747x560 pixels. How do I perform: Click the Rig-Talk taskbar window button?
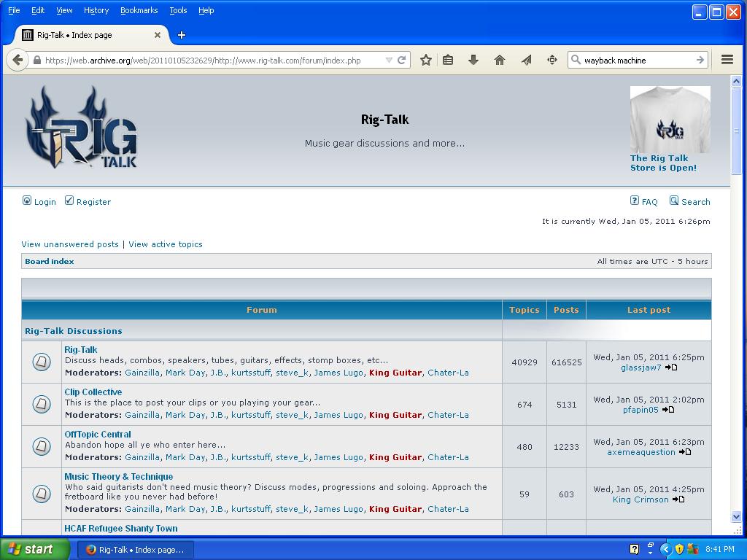tap(136, 550)
